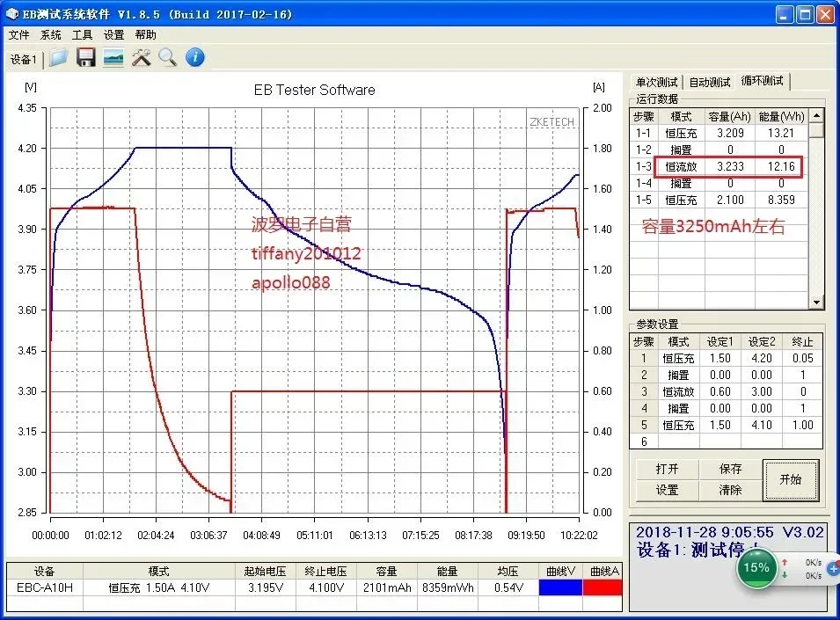Open the 系统 menu

pyautogui.click(x=51, y=35)
